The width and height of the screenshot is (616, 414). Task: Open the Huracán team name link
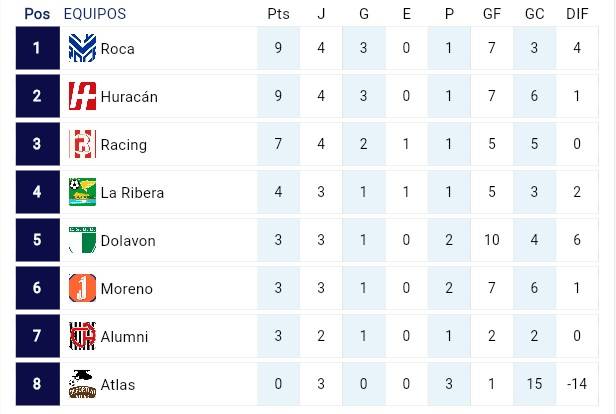tap(129, 97)
